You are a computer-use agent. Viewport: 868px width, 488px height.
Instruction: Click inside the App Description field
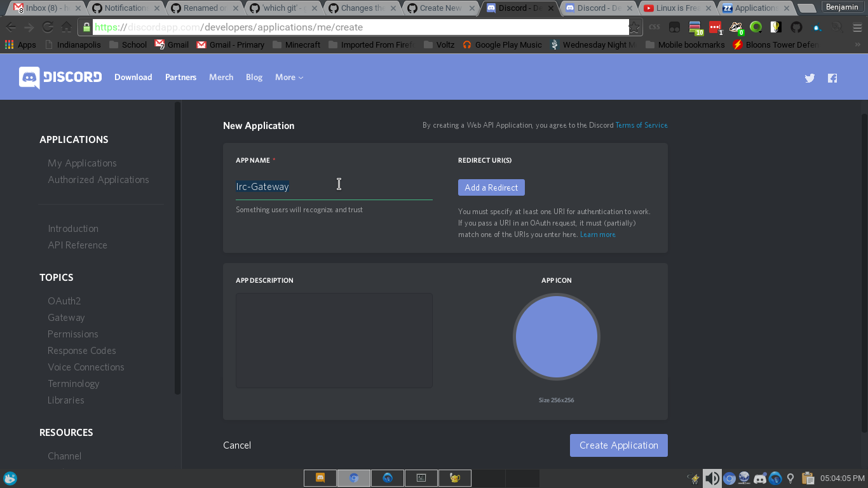[x=334, y=340]
